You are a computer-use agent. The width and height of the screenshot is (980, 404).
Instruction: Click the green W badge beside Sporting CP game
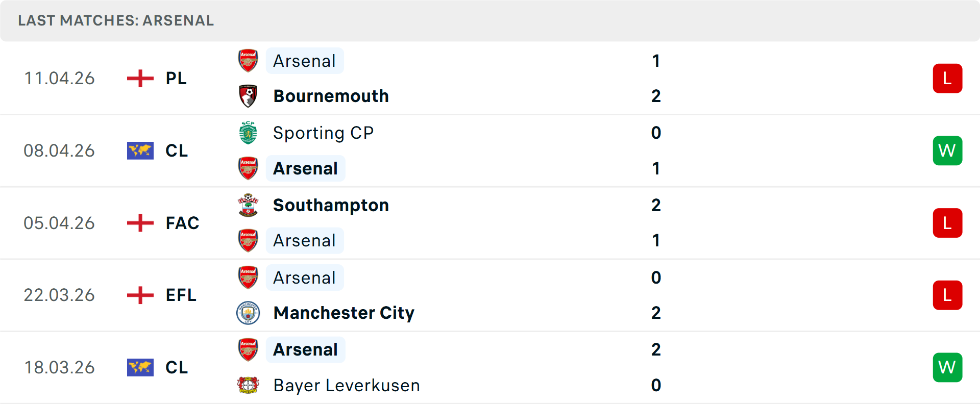point(947,150)
